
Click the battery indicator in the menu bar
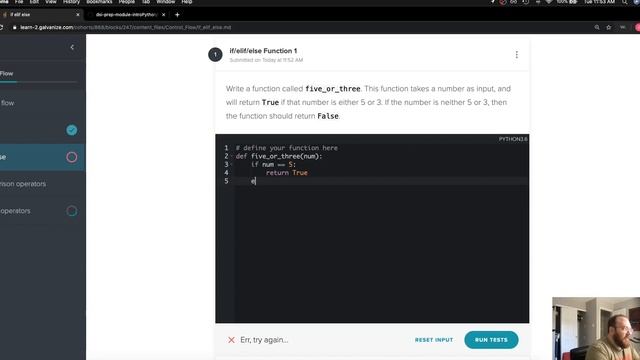[568, 2]
